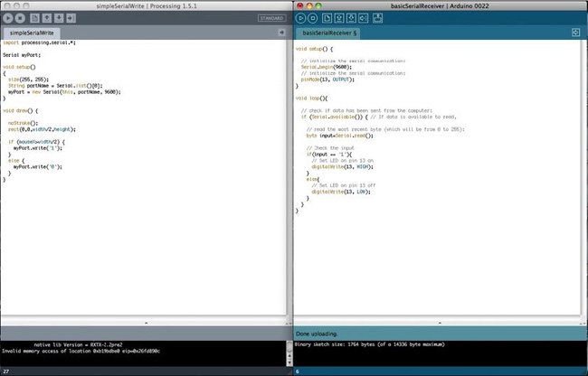Open the Arduino tab menu icon

click(575, 33)
